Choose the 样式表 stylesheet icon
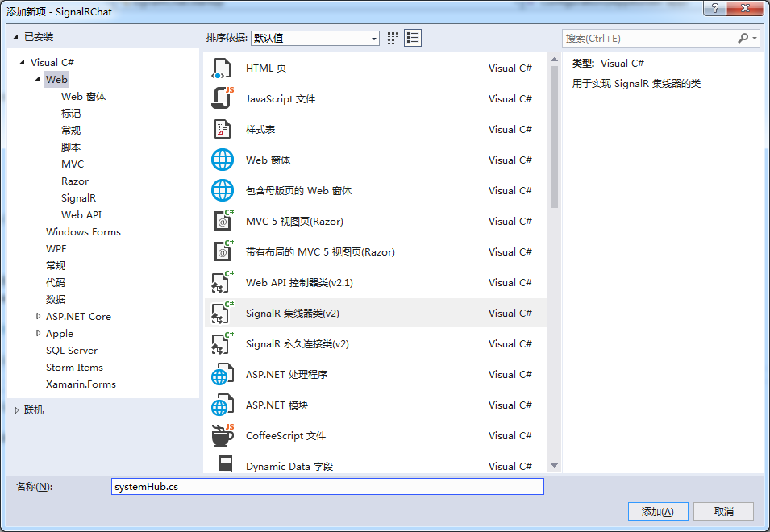The height and width of the screenshot is (532, 770). [x=222, y=130]
